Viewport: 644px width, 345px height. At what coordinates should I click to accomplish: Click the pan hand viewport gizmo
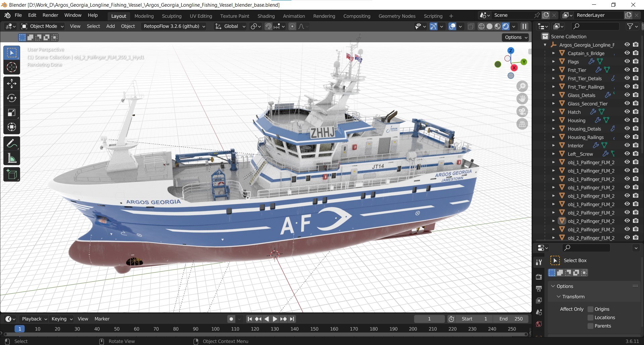tap(522, 99)
